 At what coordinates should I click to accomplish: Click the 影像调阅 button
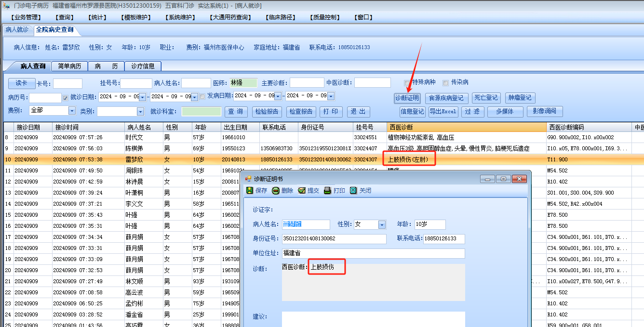[x=544, y=111]
